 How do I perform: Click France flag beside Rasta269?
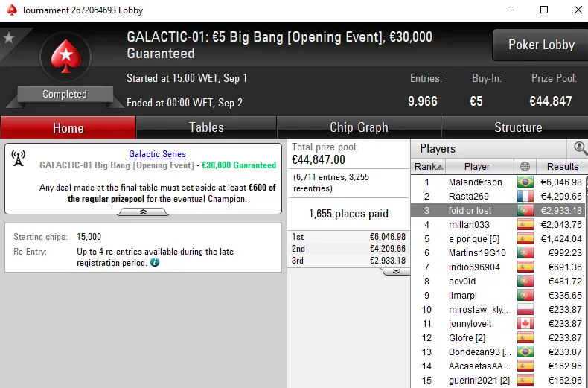pyautogui.click(x=525, y=197)
